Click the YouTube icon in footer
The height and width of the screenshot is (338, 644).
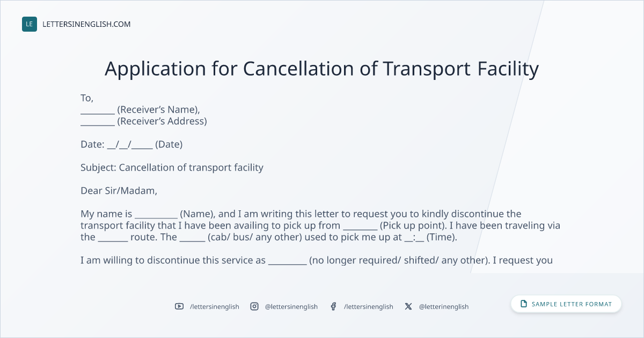click(179, 306)
